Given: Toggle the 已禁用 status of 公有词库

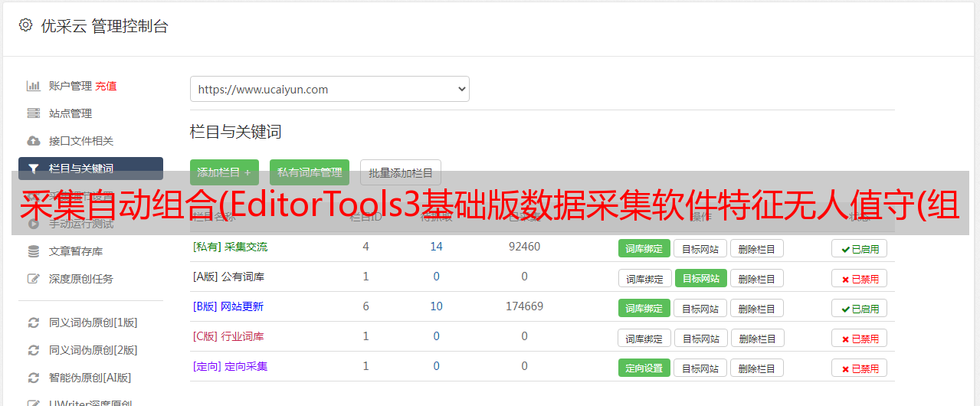Looking at the screenshot, I should (x=860, y=278).
